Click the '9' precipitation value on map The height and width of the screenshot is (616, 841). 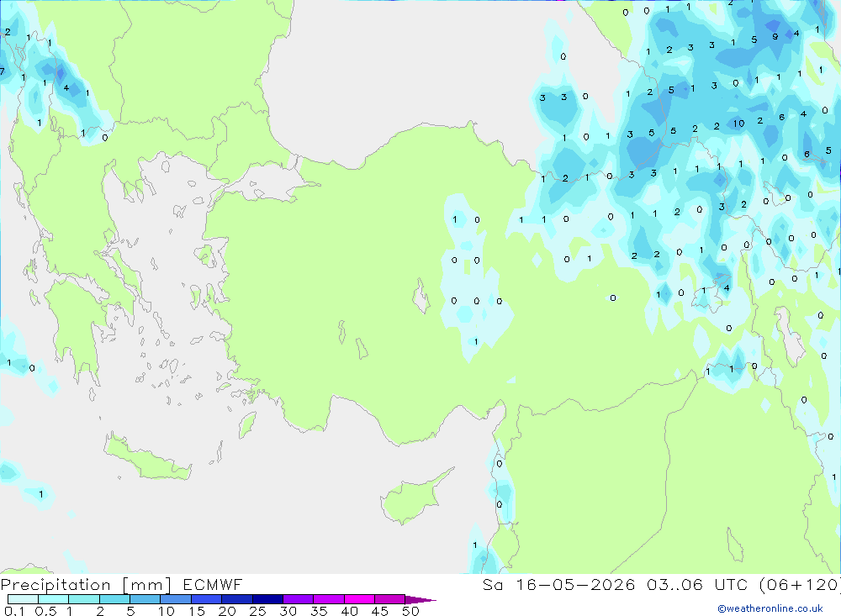pyautogui.click(x=775, y=36)
